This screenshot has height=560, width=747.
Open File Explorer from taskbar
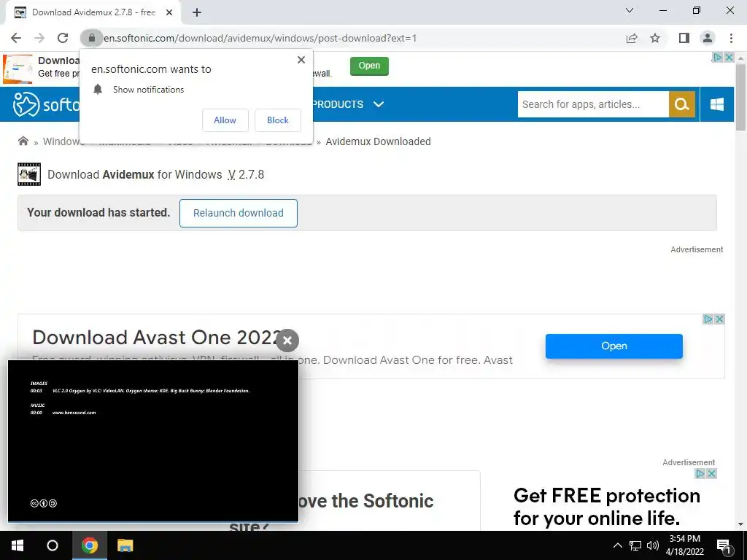[x=125, y=545]
